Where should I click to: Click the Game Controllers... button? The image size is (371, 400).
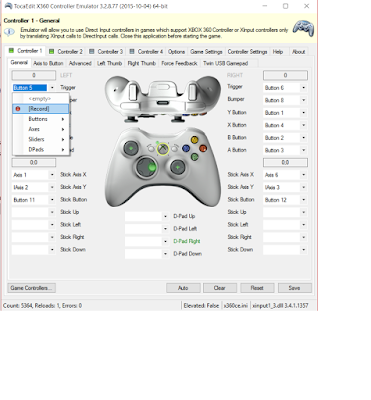(31, 288)
